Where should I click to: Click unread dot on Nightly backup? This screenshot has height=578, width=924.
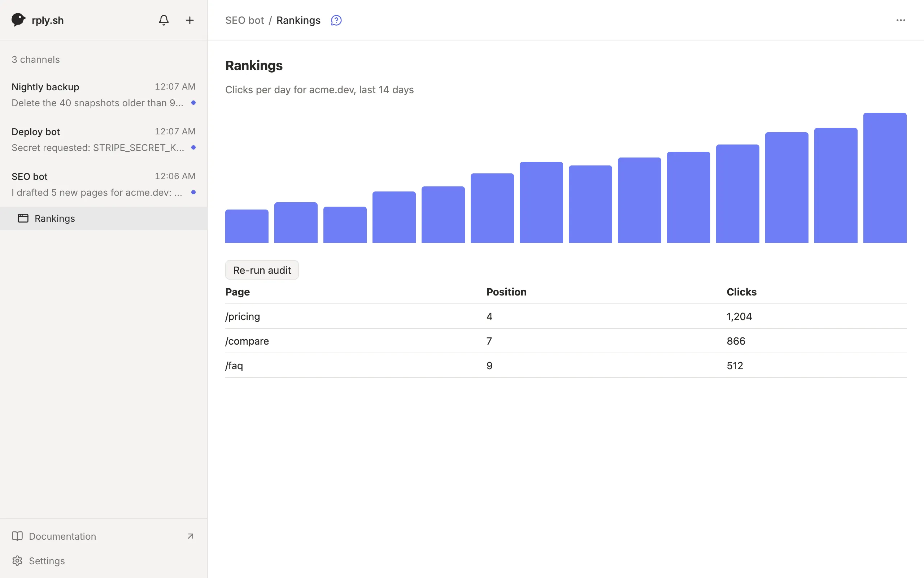point(193,103)
